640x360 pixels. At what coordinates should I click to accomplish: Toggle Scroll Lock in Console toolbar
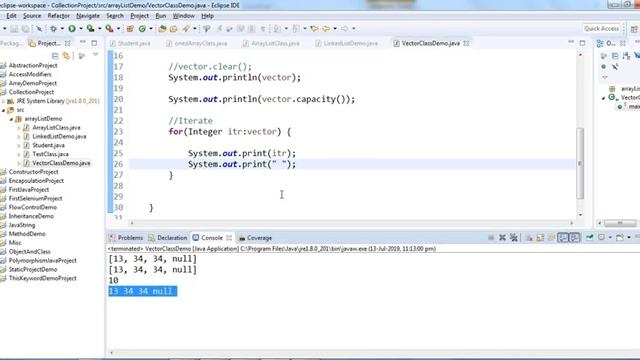(x=540, y=238)
